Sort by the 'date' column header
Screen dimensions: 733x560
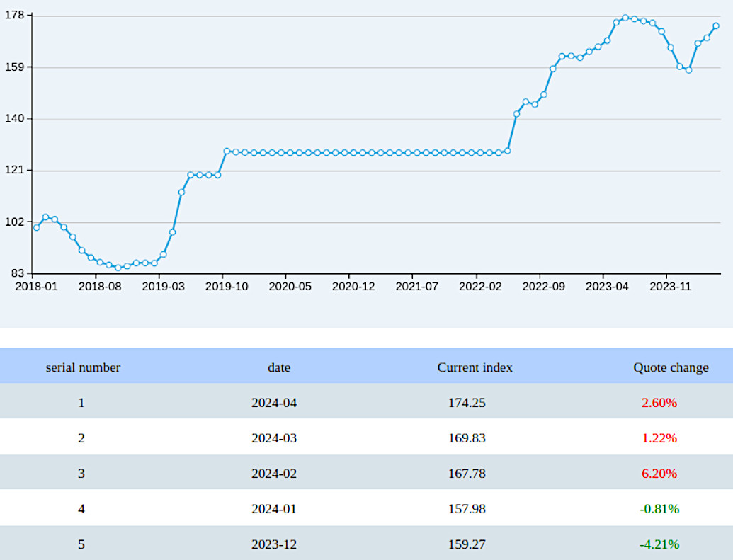[x=279, y=367]
